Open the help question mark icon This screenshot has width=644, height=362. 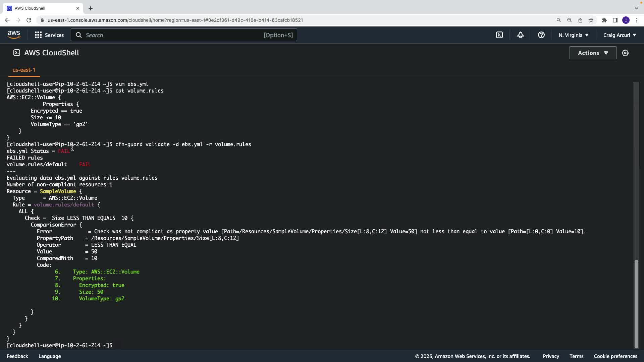point(541,35)
